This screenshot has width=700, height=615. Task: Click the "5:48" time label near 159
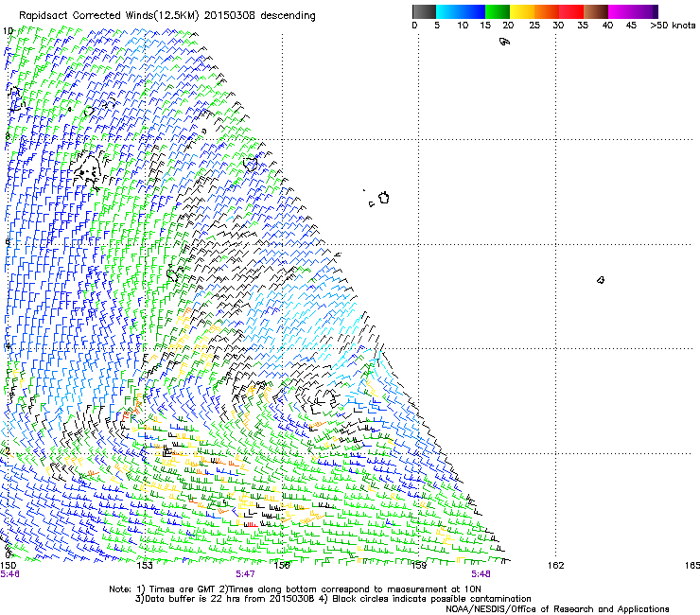pos(481,574)
